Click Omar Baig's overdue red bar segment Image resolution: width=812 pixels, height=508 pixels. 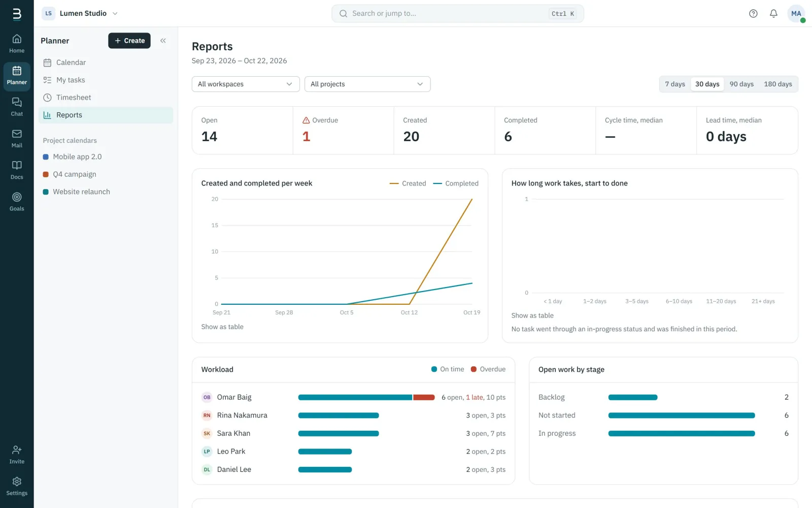(424, 397)
